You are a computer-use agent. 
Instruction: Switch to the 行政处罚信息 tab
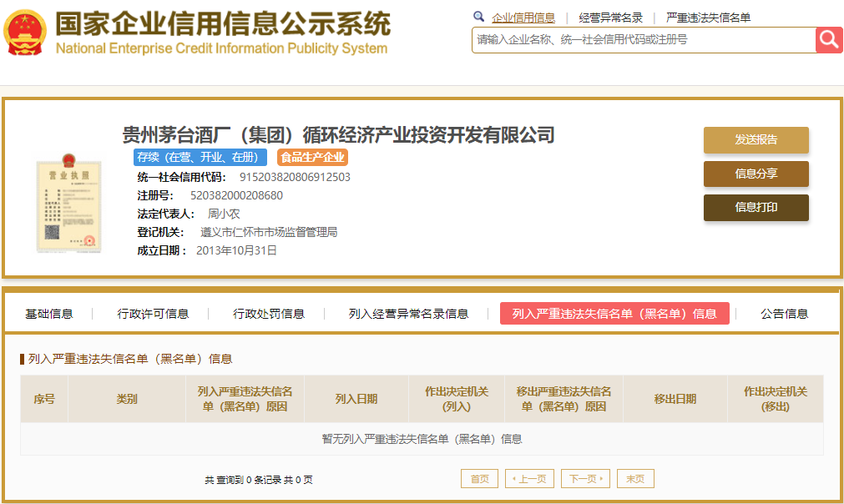[269, 314]
